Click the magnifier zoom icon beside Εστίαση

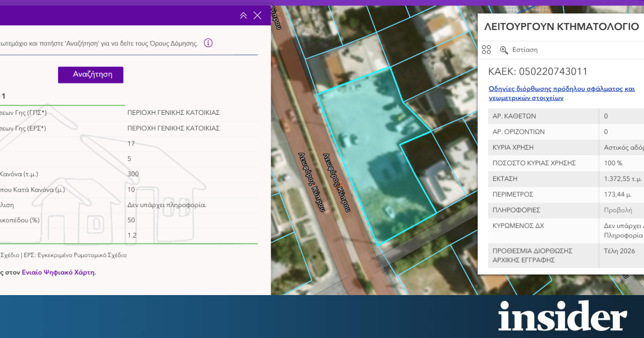click(504, 50)
